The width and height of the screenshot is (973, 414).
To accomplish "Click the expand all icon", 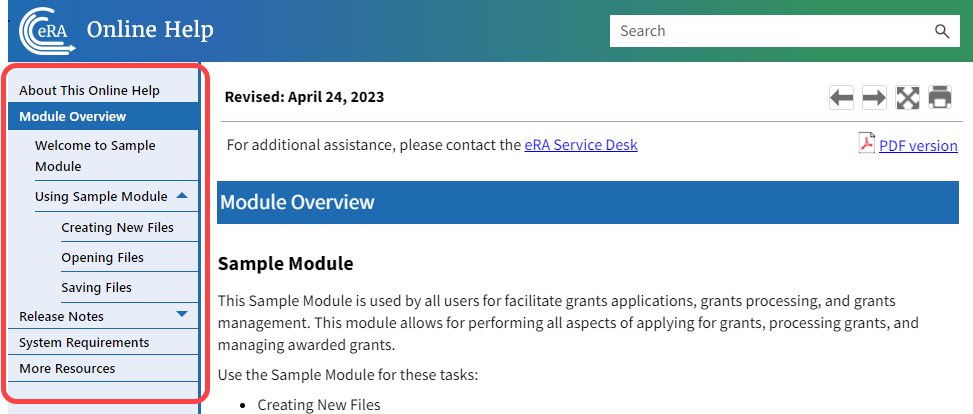I will point(907,97).
